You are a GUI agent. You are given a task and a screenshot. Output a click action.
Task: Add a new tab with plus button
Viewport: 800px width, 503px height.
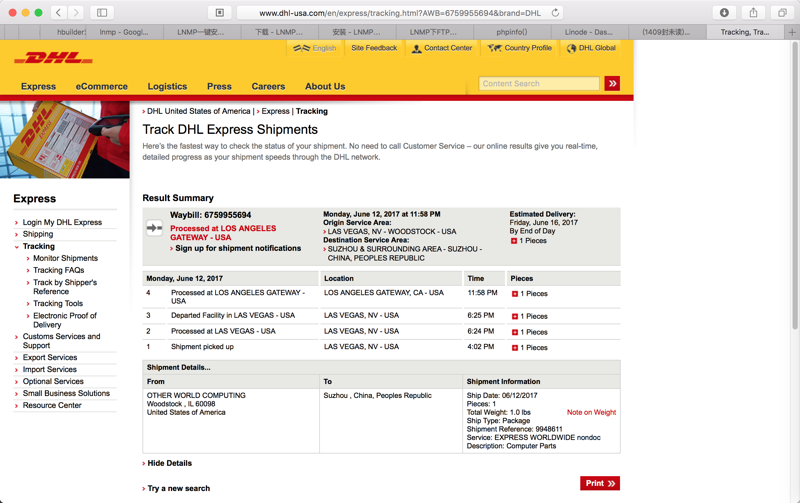[x=791, y=32]
